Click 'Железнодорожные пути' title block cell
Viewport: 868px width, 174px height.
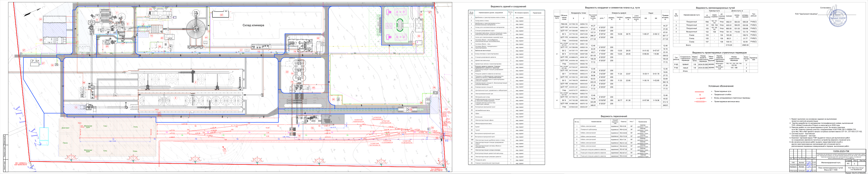tap(831, 162)
